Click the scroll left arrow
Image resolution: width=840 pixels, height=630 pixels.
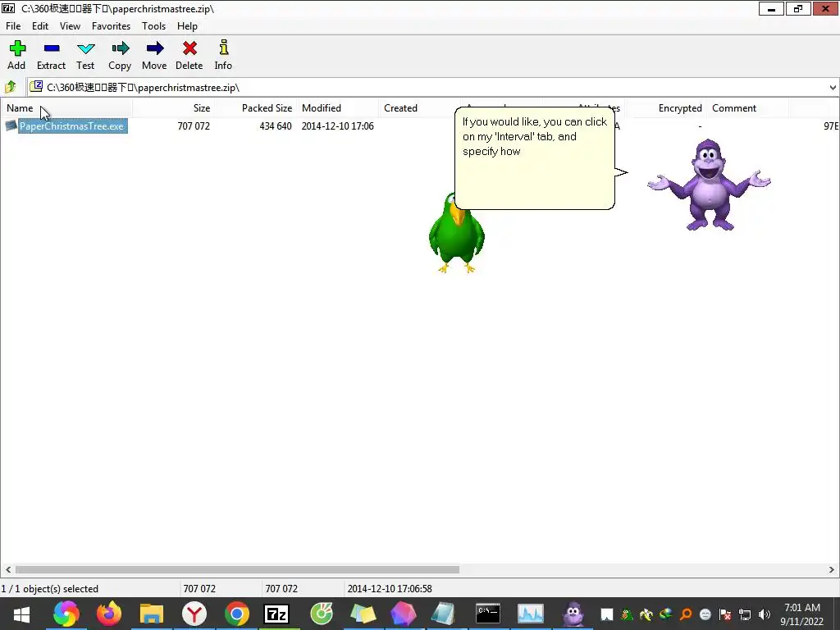pos(7,569)
